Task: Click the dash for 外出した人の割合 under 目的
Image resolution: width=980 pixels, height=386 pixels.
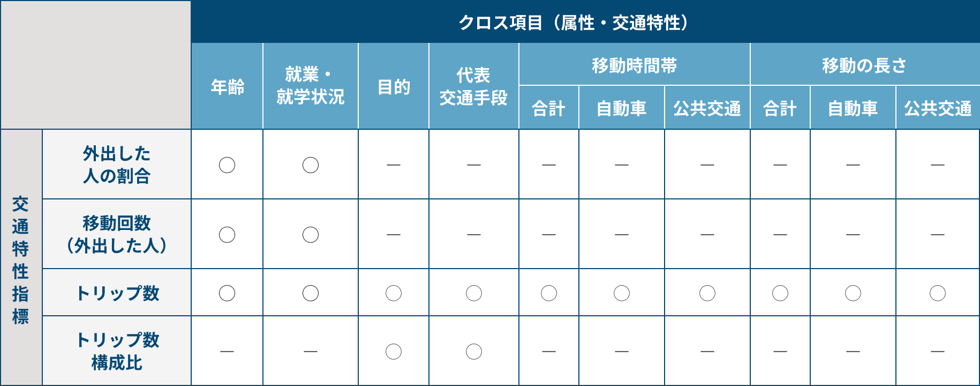Action: coord(394,165)
